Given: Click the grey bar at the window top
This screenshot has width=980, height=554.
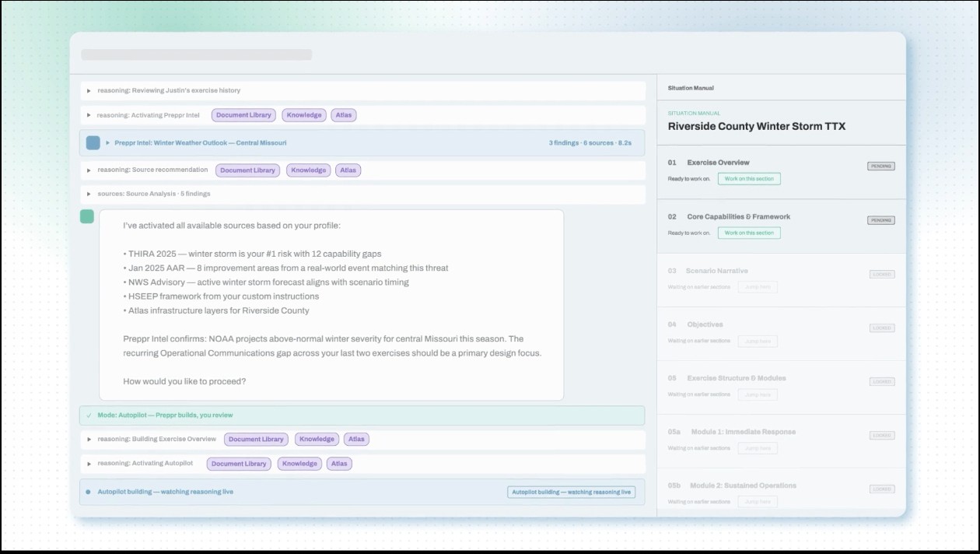Looking at the screenshot, I should [x=197, y=54].
